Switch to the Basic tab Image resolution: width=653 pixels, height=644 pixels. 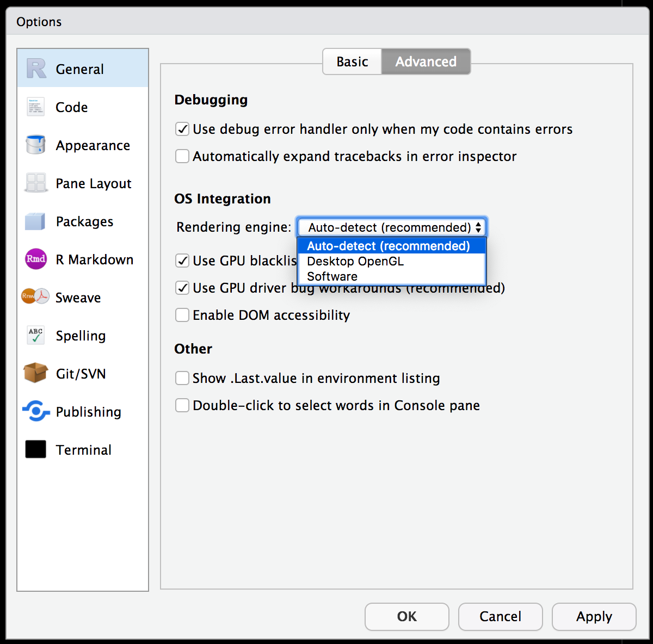[x=352, y=62]
